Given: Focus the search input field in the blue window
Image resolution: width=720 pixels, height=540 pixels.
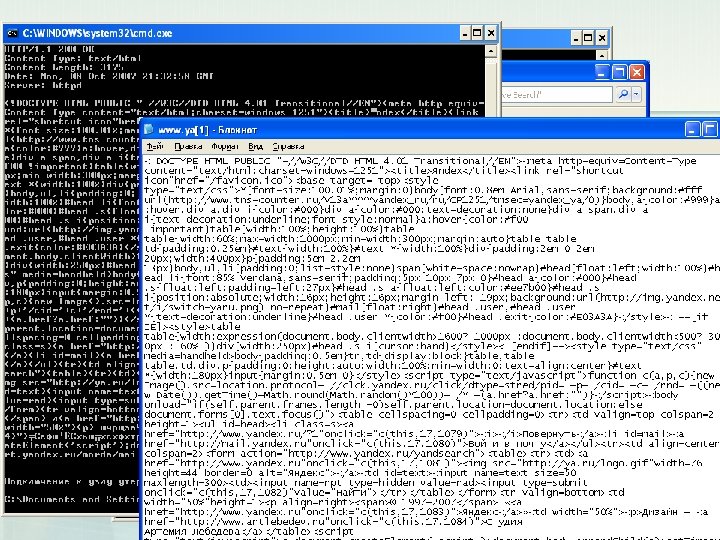Looking at the screenshot, I should click(557, 95).
